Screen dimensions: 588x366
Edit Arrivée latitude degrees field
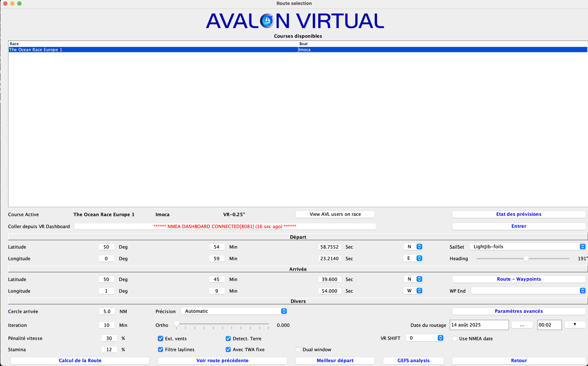(x=106, y=280)
